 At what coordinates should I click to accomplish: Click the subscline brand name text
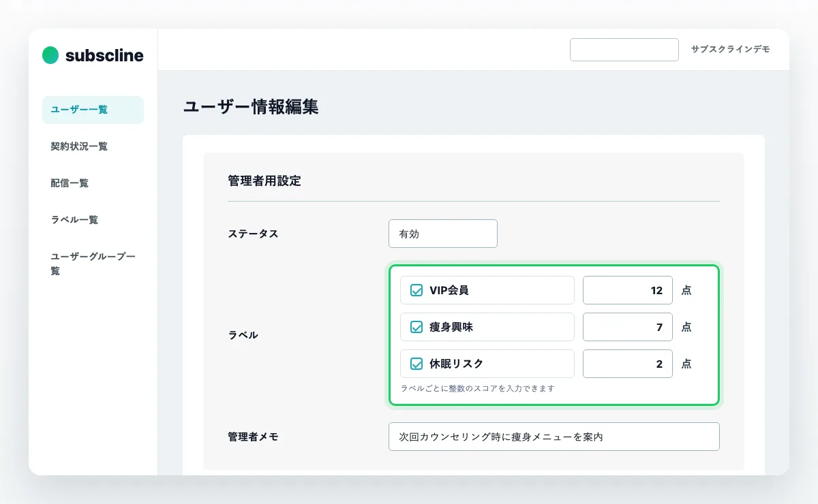pyautogui.click(x=104, y=55)
